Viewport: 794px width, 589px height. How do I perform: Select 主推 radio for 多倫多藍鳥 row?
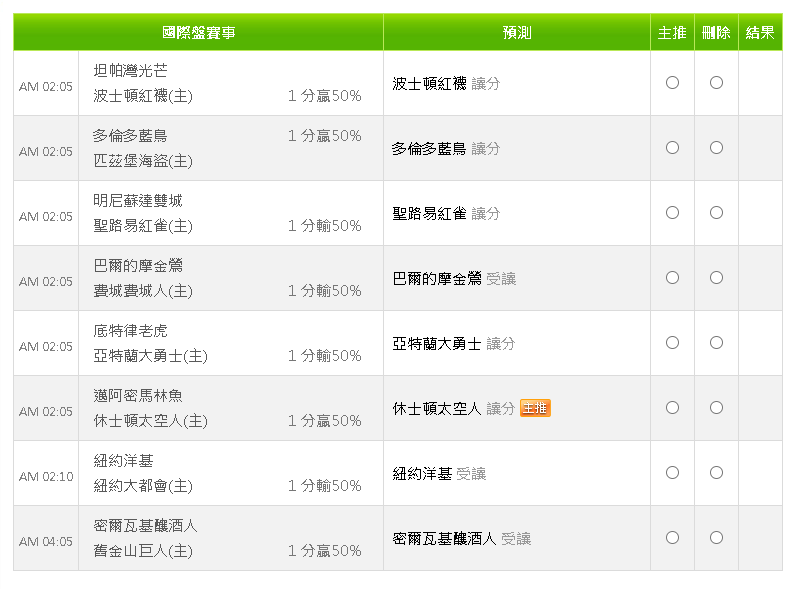(x=672, y=147)
